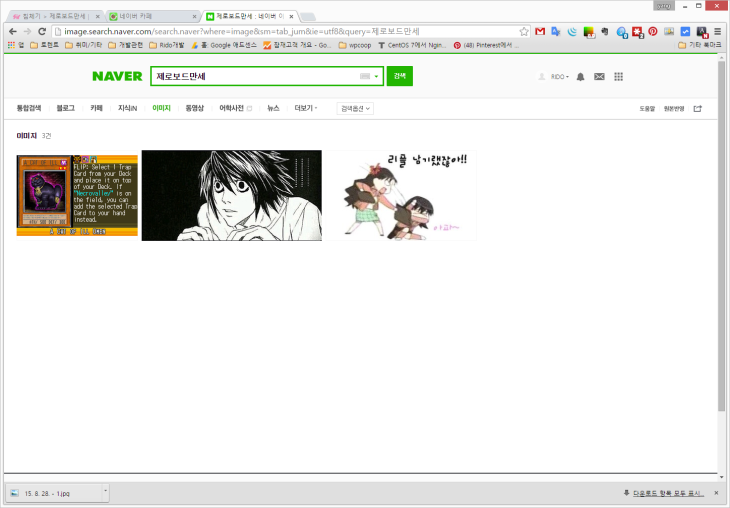Open the cartoon girls image thumbnail
The width and height of the screenshot is (730, 508).
400,196
